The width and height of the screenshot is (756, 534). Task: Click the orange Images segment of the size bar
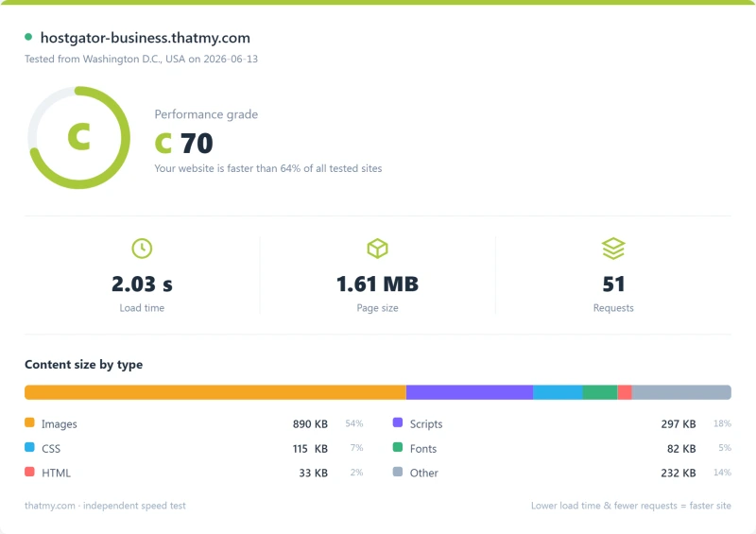[x=215, y=392]
